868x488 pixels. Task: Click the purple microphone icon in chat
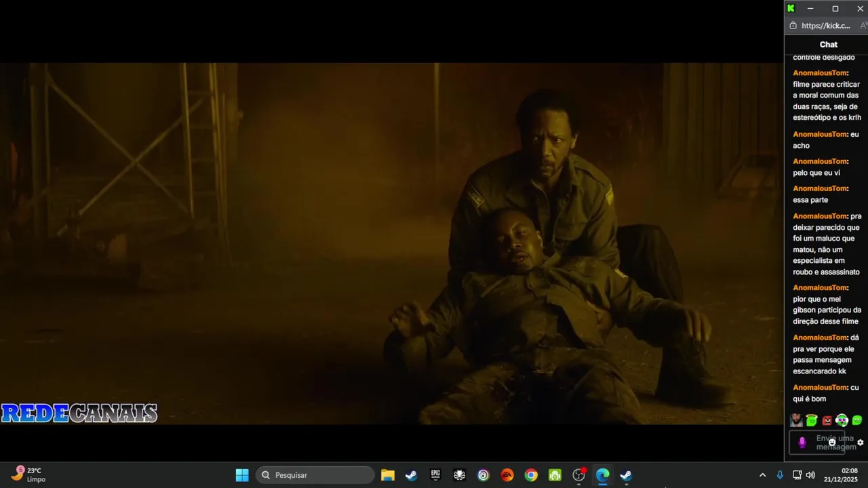coord(802,442)
